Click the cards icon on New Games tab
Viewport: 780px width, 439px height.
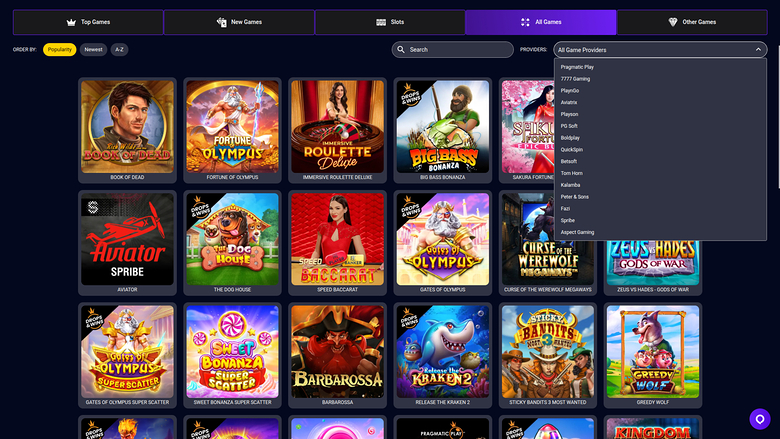pyautogui.click(x=221, y=22)
